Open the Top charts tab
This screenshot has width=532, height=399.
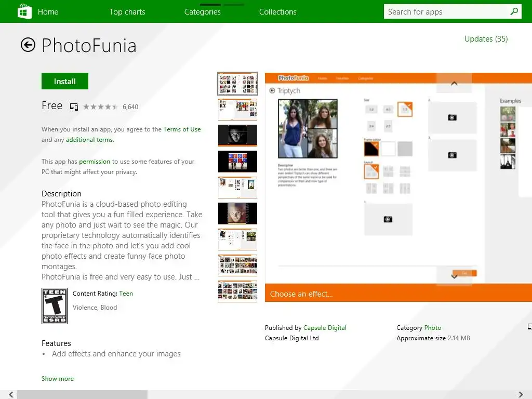coord(127,12)
